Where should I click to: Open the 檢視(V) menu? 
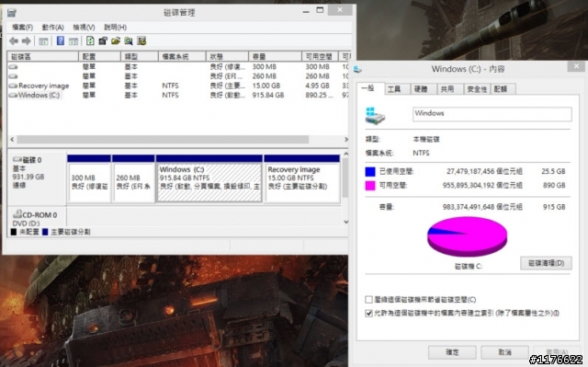pos(84,28)
